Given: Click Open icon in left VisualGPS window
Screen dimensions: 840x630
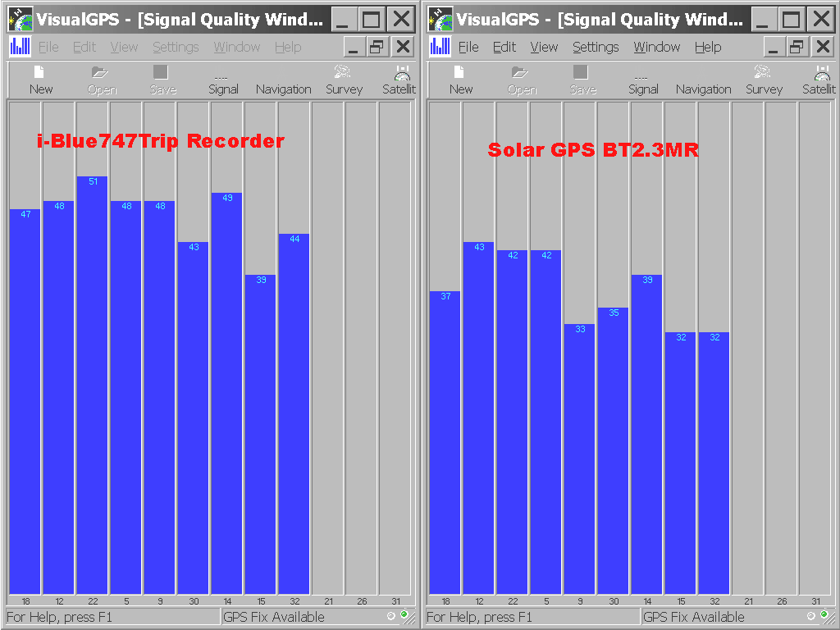Looking at the screenshot, I should 101,80.
